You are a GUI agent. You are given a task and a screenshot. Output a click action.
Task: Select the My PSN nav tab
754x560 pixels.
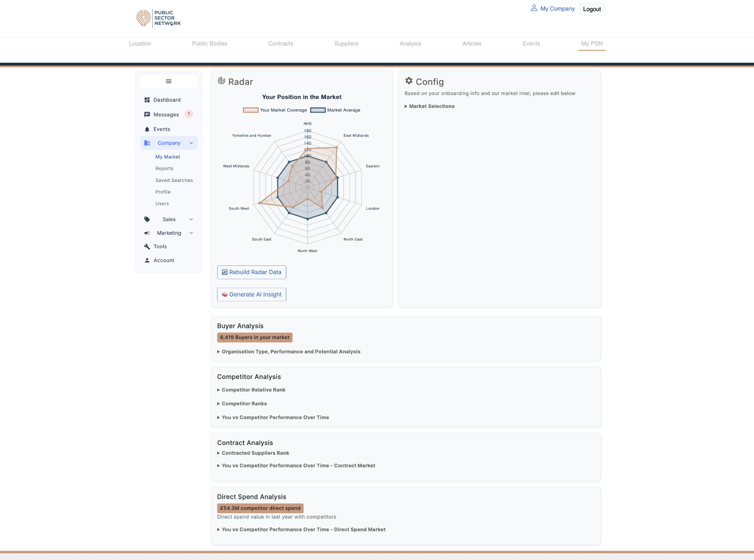[592, 44]
